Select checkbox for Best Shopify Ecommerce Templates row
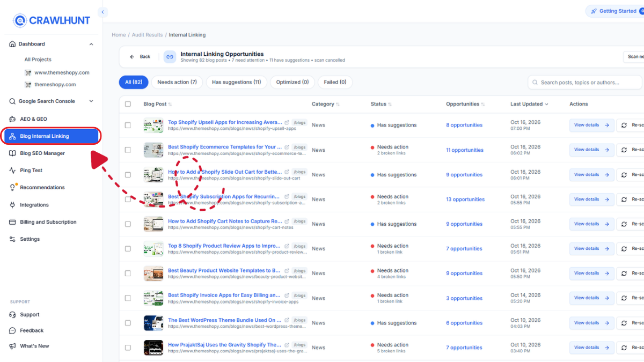Image resolution: width=644 pixels, height=362 pixels. [x=128, y=150]
